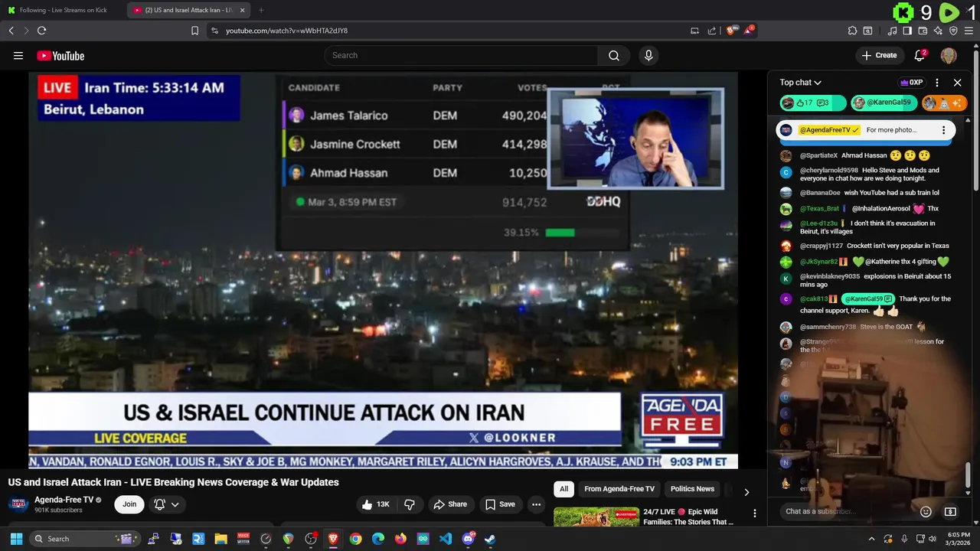Screen dimensions: 980x551
Task: Open the Epic Wild Families video thumbnail
Action: (596, 517)
